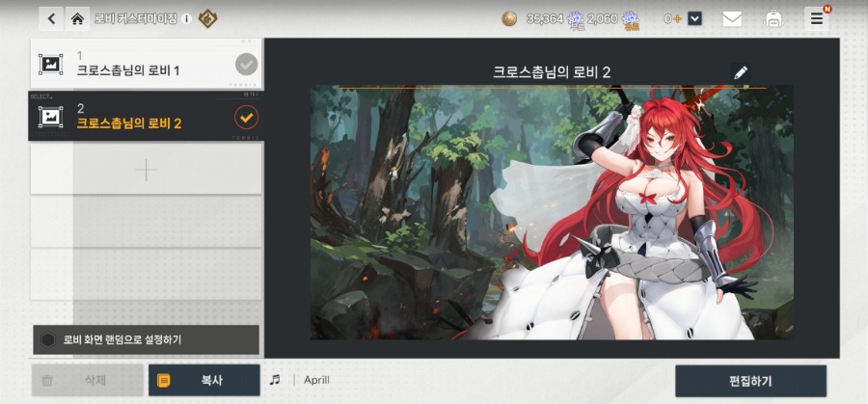The height and width of the screenshot is (404, 868).
Task: Click the image icon of lobby 1
Action: pyautogui.click(x=50, y=65)
